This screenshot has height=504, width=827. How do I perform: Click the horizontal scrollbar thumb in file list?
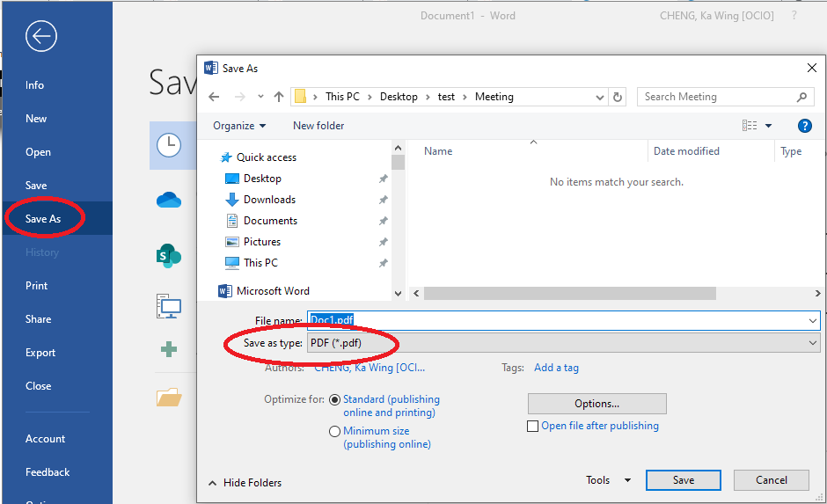pyautogui.click(x=569, y=293)
